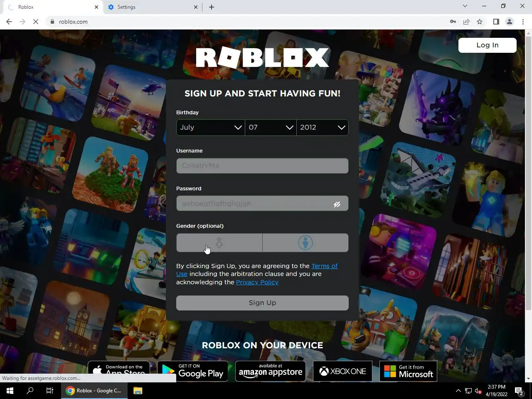Show hidden system tray icons

point(458,391)
